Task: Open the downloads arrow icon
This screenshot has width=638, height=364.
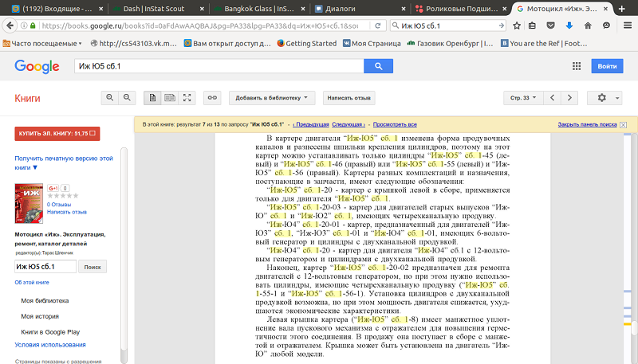Action: [x=569, y=25]
